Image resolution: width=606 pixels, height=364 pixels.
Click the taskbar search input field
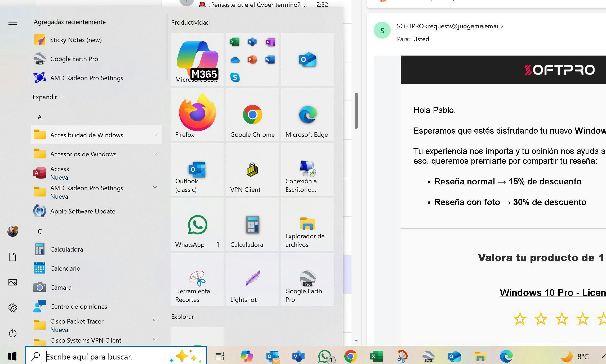106,357
